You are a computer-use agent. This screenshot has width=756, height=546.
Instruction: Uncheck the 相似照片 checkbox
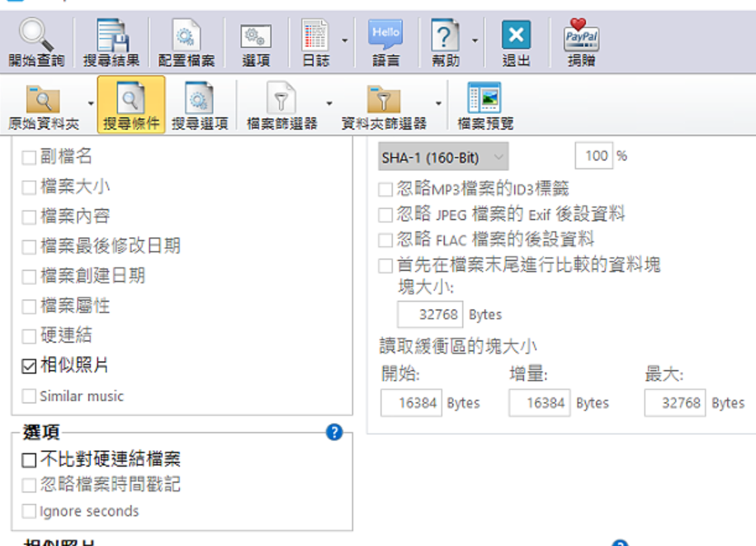tap(29, 366)
